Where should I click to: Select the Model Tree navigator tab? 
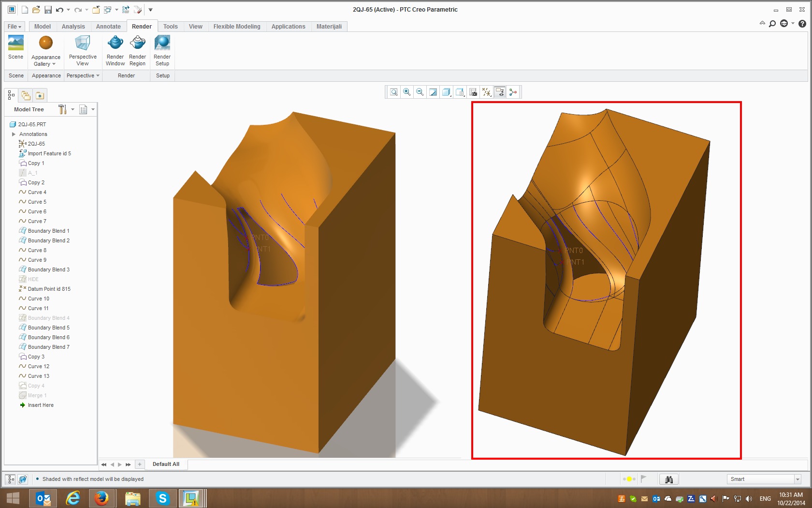pyautogui.click(x=11, y=95)
